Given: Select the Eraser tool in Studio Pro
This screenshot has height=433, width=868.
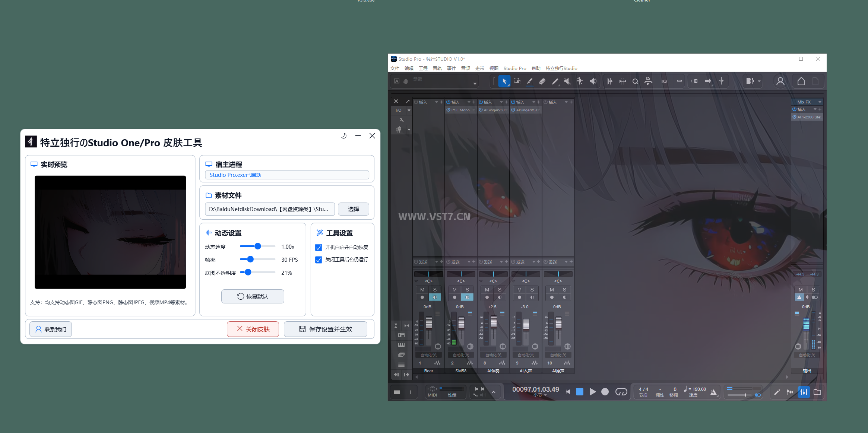Looking at the screenshot, I should coord(542,81).
